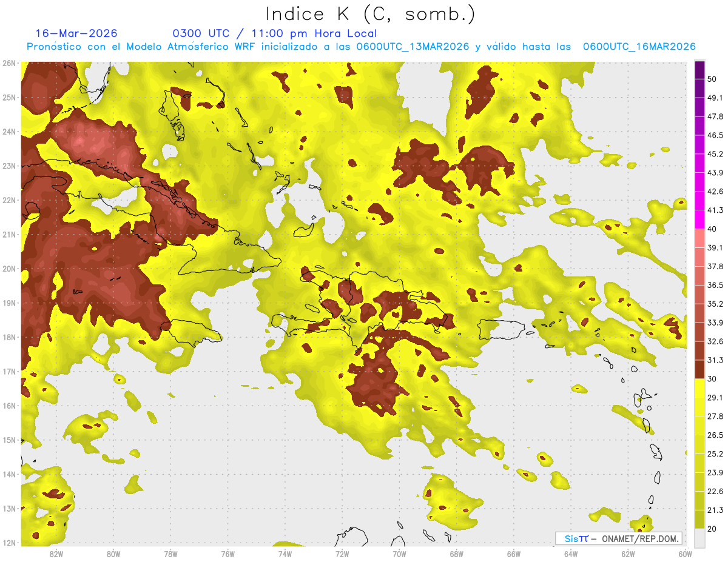Screen dimensions: 728x562
Task: Click the WRF model forecast description line
Action: [361, 47]
